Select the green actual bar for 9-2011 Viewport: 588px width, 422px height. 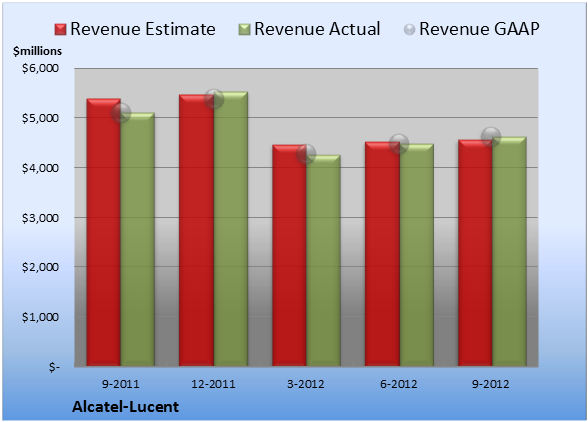coord(138,239)
